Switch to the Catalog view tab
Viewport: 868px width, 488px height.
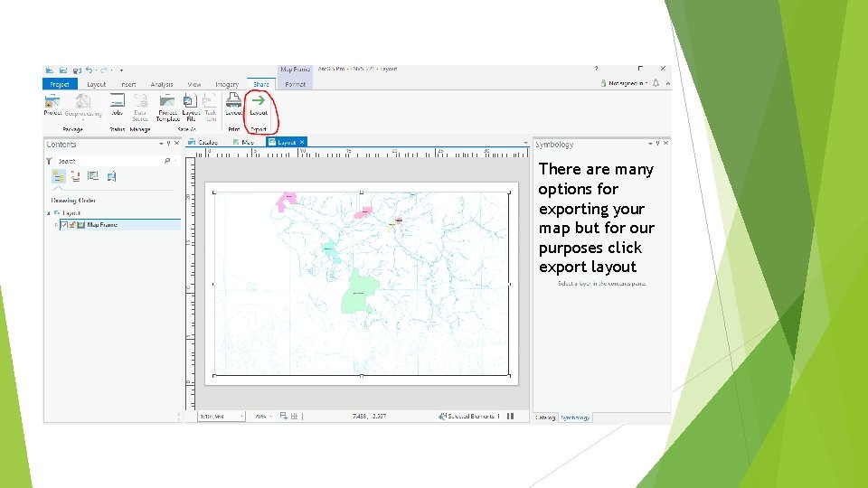(x=203, y=142)
